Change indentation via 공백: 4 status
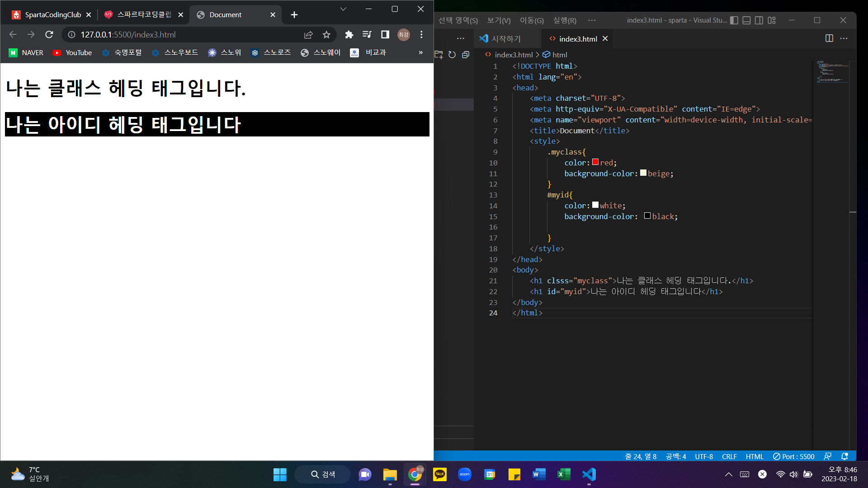 [x=676, y=456]
